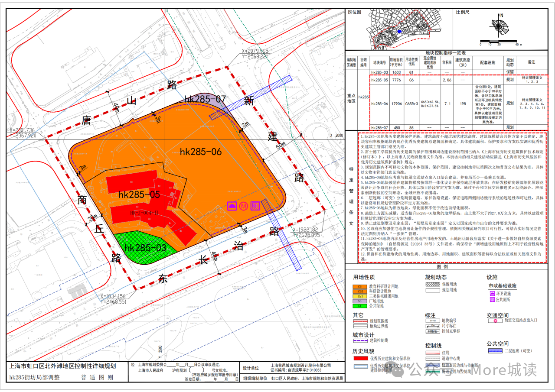Click the hk285-07 plaza plot label
This screenshot has height=392, width=555.
point(205,100)
